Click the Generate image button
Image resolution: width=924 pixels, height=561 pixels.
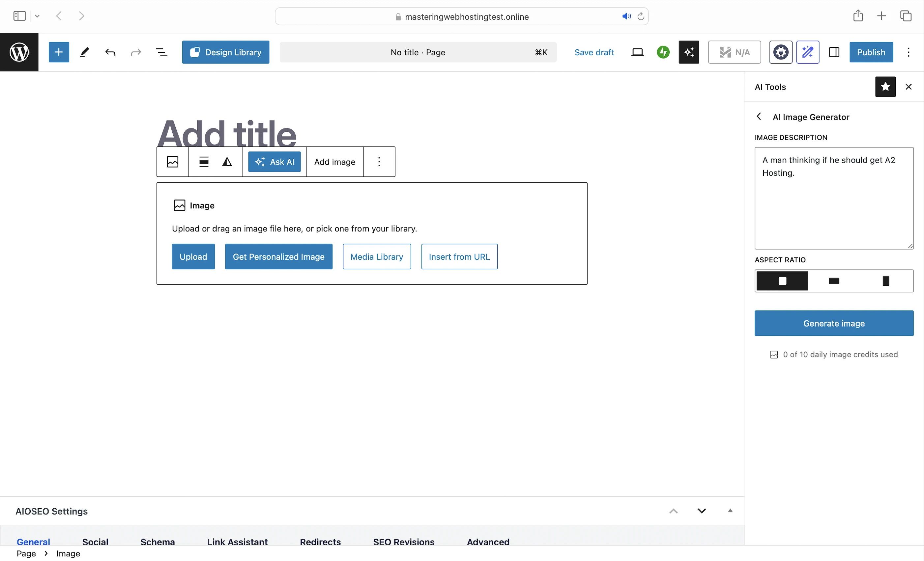(x=834, y=323)
